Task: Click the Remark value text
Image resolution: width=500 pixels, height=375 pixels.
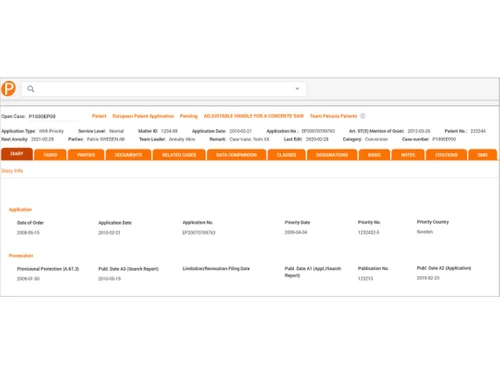Action: (x=249, y=139)
